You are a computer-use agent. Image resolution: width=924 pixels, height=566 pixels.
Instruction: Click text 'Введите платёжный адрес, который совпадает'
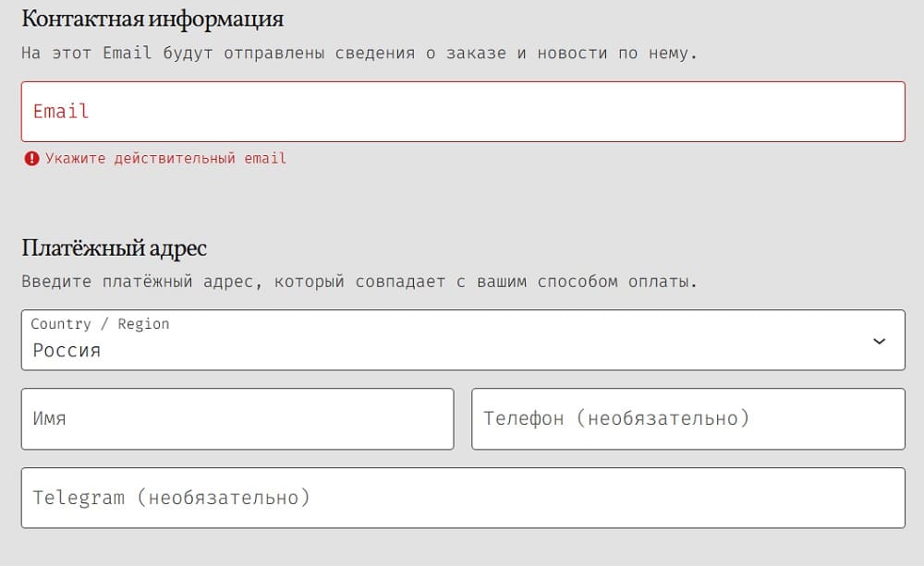click(234, 282)
